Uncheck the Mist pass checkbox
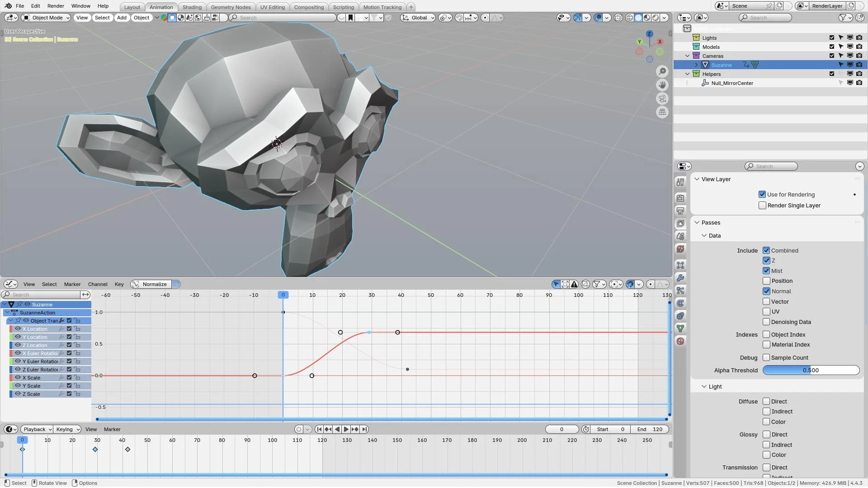The image size is (868, 488). tap(766, 271)
